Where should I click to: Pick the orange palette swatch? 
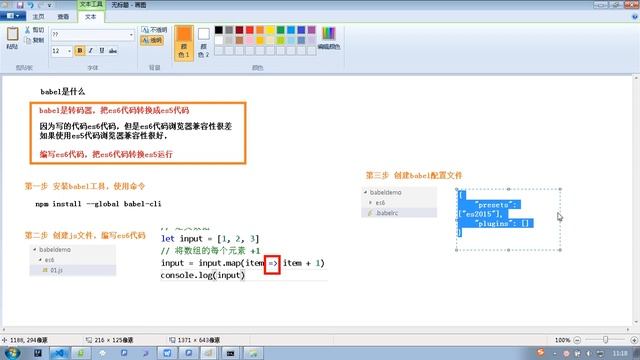260,30
